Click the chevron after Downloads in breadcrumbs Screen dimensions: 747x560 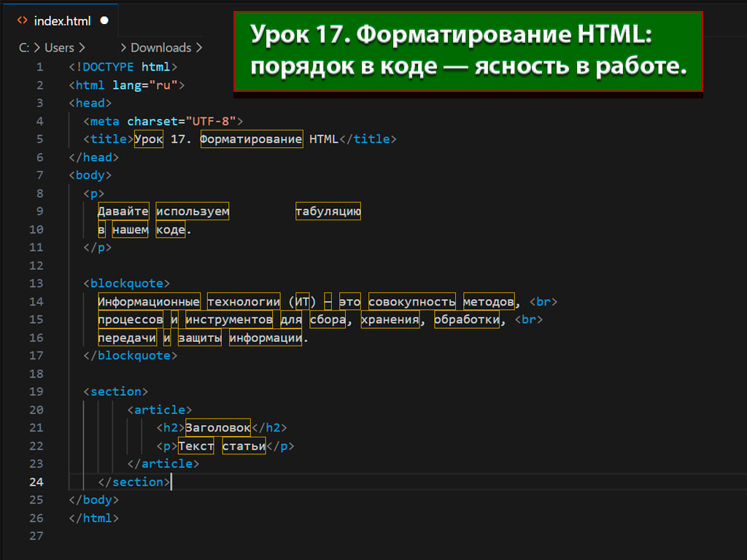point(199,47)
